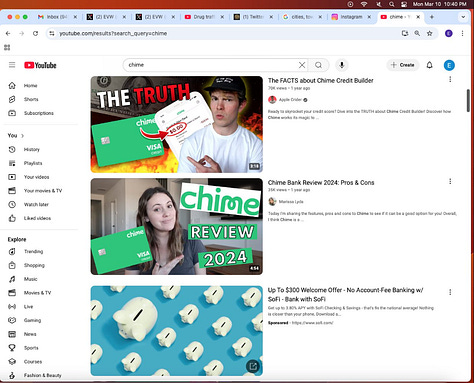Click the menu bar date and time
Viewport: 474px width, 383px height.
click(x=440, y=4)
